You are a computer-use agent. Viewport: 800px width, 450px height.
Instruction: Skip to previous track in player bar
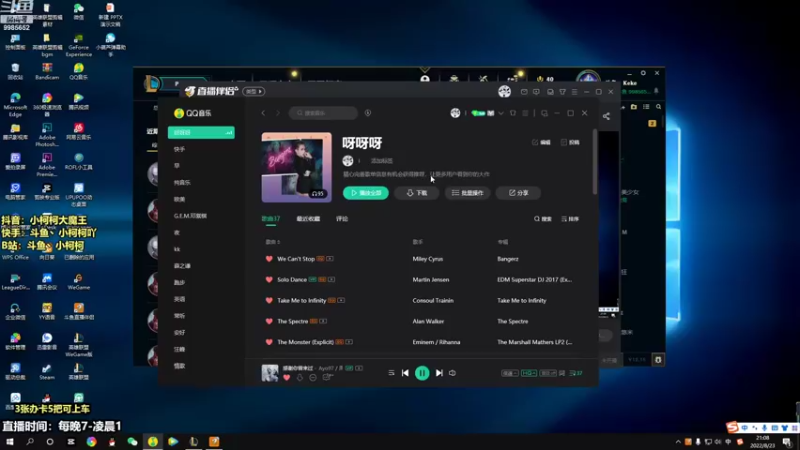[405, 373]
